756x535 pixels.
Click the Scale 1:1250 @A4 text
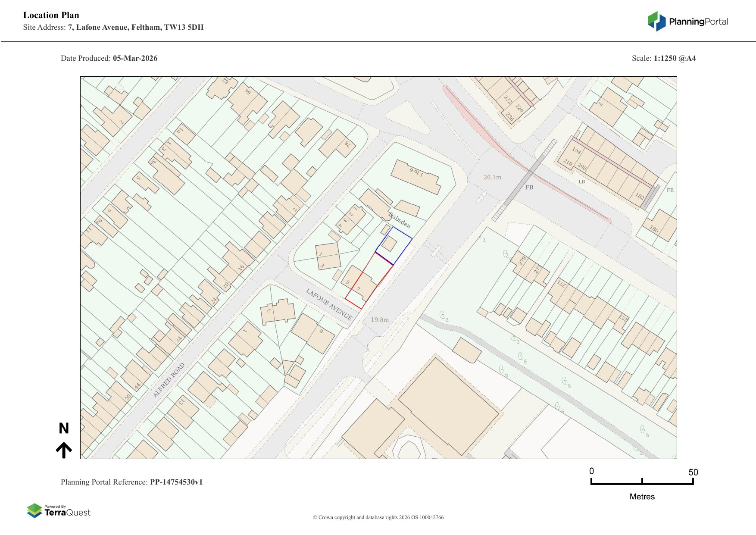click(x=663, y=58)
